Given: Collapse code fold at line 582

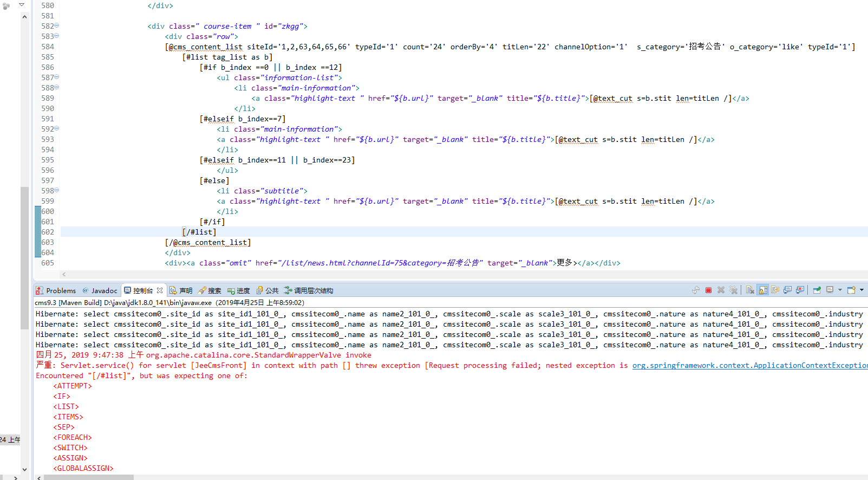Looking at the screenshot, I should point(57,26).
